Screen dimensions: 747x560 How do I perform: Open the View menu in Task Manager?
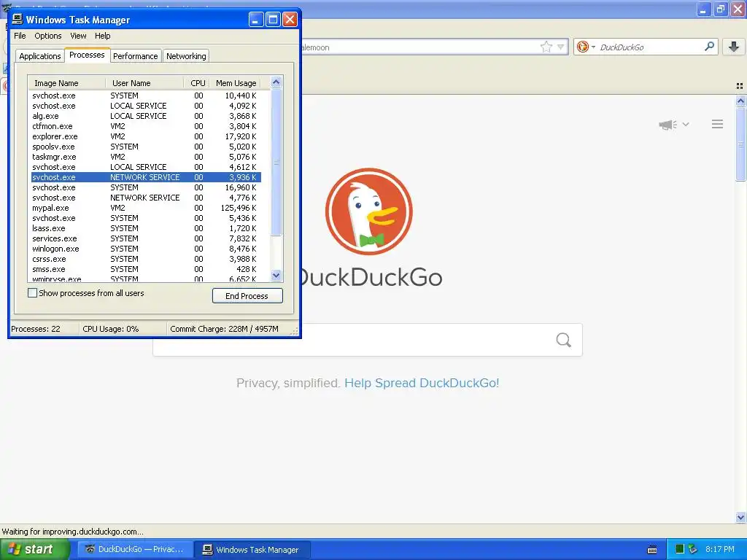[x=78, y=36]
